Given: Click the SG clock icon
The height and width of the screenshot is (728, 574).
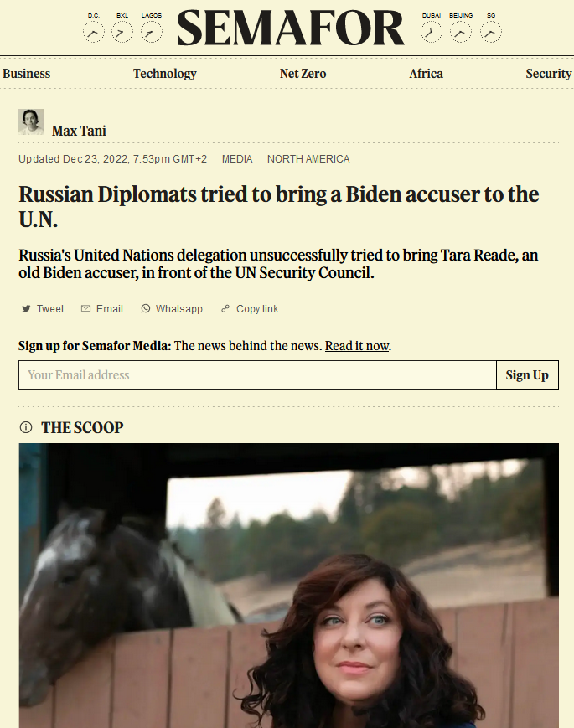Looking at the screenshot, I should click(491, 33).
